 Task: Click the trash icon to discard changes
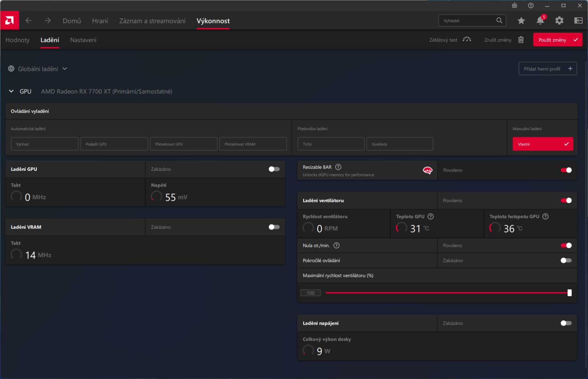pos(521,40)
